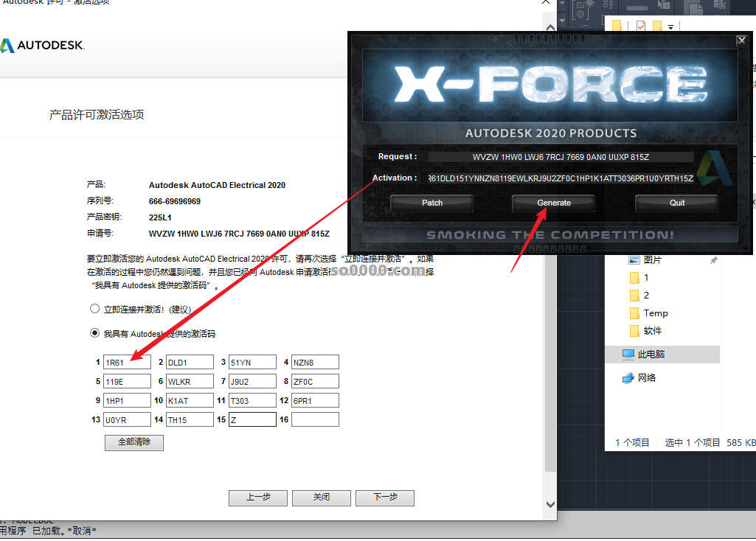Viewport: 756px width, 541px height.
Task: Click the Request code field in X-Force
Action: pyautogui.click(x=561, y=157)
